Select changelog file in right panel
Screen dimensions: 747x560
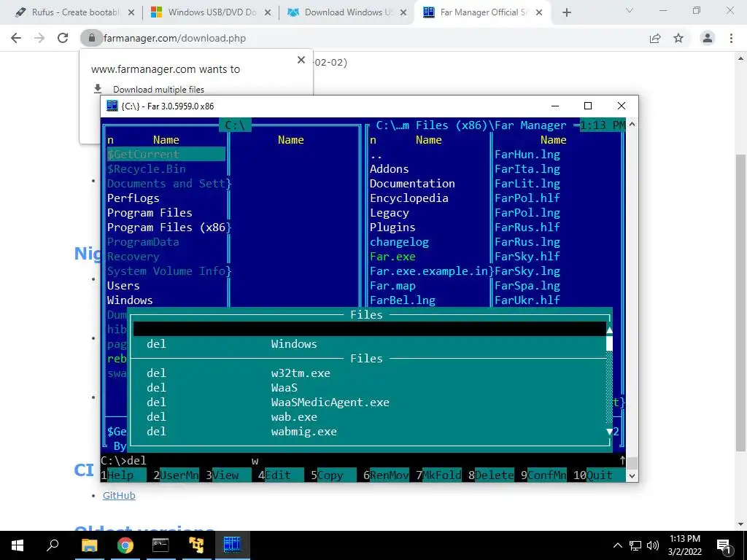[x=399, y=242]
